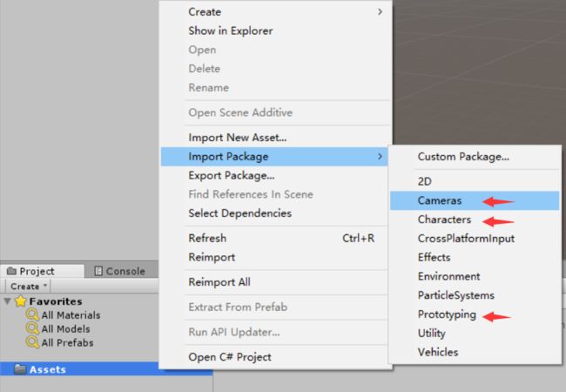This screenshot has height=392, width=566.
Task: Choose Refresh in context menu
Action: click(x=276, y=238)
